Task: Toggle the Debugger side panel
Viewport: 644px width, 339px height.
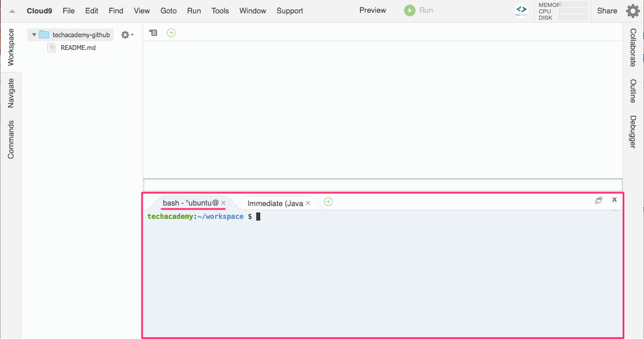Action: click(x=633, y=132)
